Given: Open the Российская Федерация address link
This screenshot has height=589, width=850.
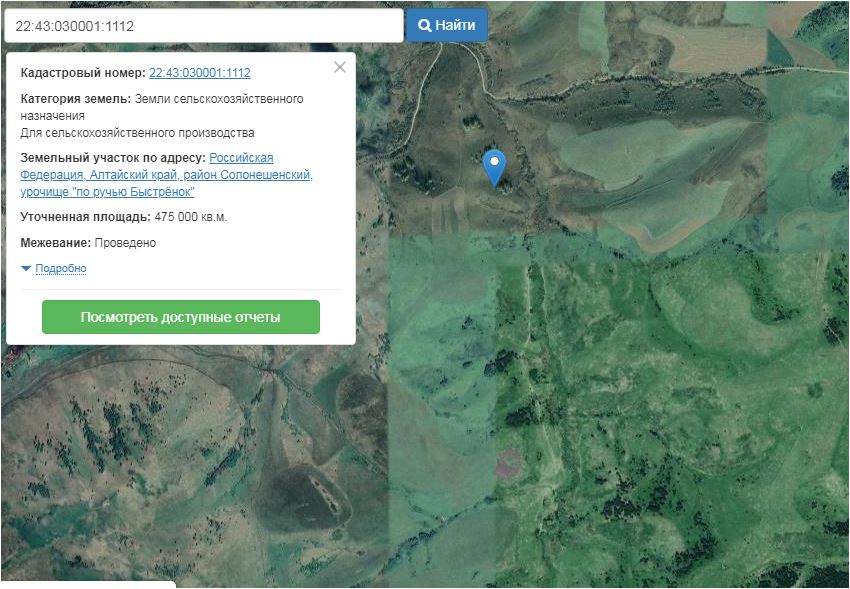Looking at the screenshot, I should pos(241,158).
